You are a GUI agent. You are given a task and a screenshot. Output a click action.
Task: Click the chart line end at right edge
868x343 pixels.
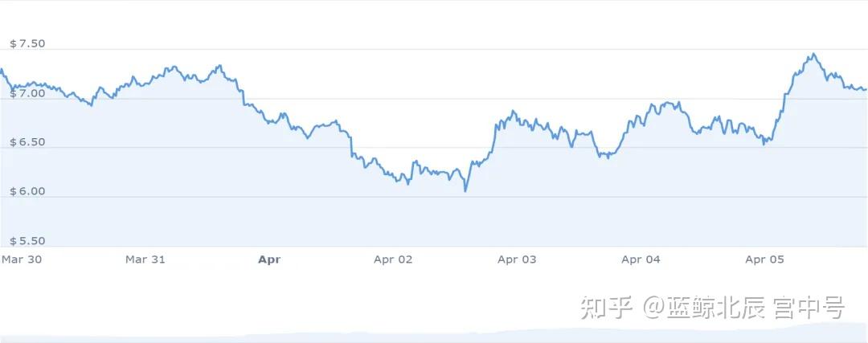pos(865,89)
